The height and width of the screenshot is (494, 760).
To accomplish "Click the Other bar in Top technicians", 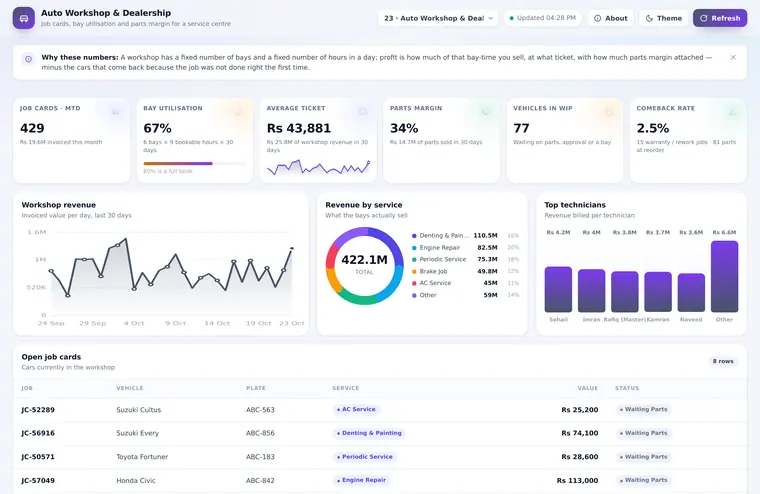I will point(724,276).
